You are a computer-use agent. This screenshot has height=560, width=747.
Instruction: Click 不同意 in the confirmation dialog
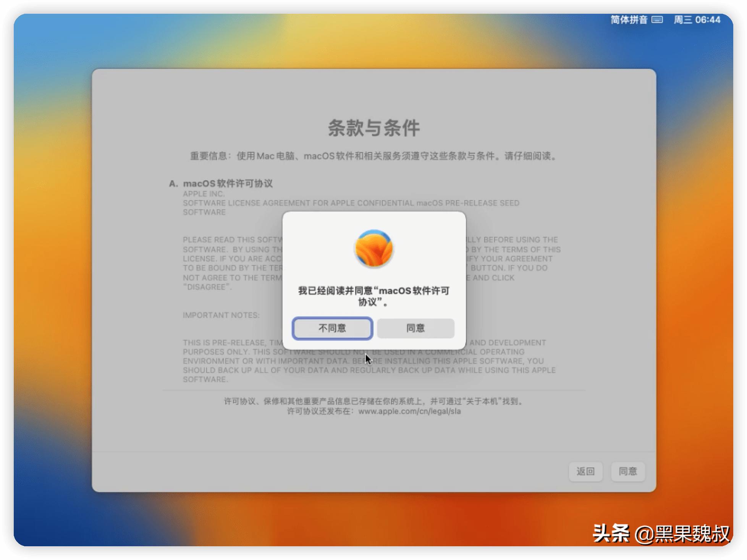coord(332,328)
